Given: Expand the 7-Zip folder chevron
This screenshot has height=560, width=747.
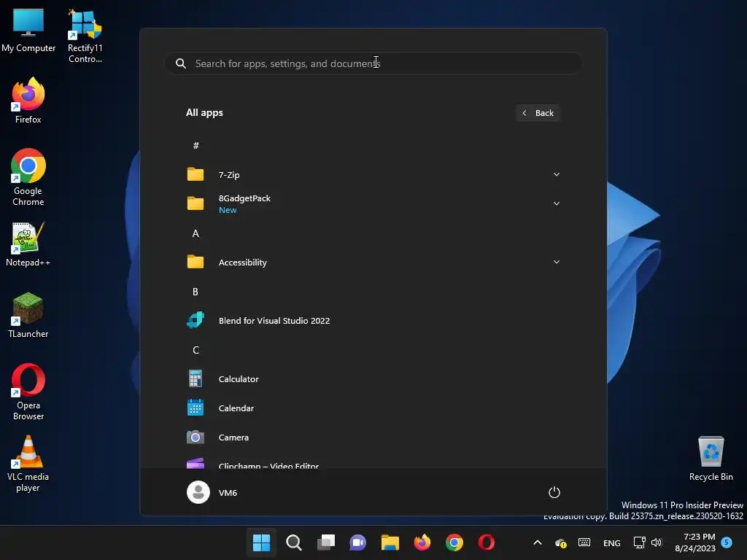Looking at the screenshot, I should (556, 175).
